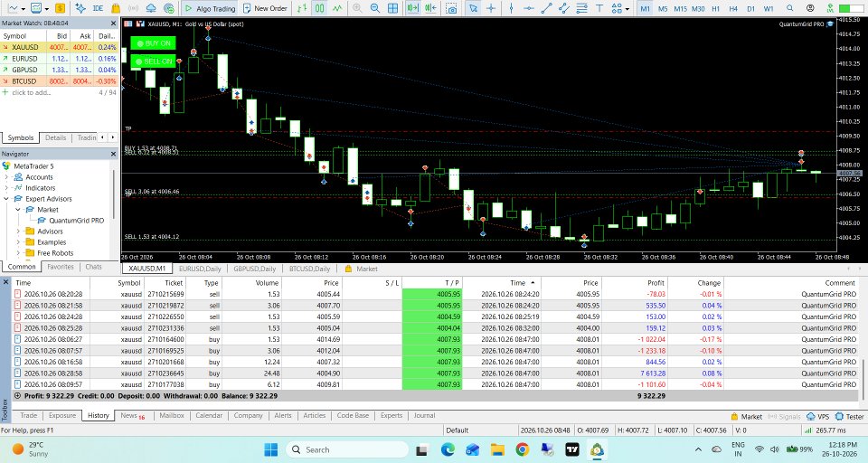The height and width of the screenshot is (463, 868).
Task: Select the crosshair tool
Action: click(490, 8)
